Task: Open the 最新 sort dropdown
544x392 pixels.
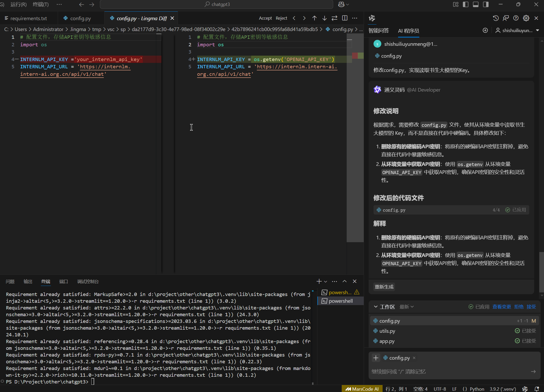Action: (x=407, y=307)
